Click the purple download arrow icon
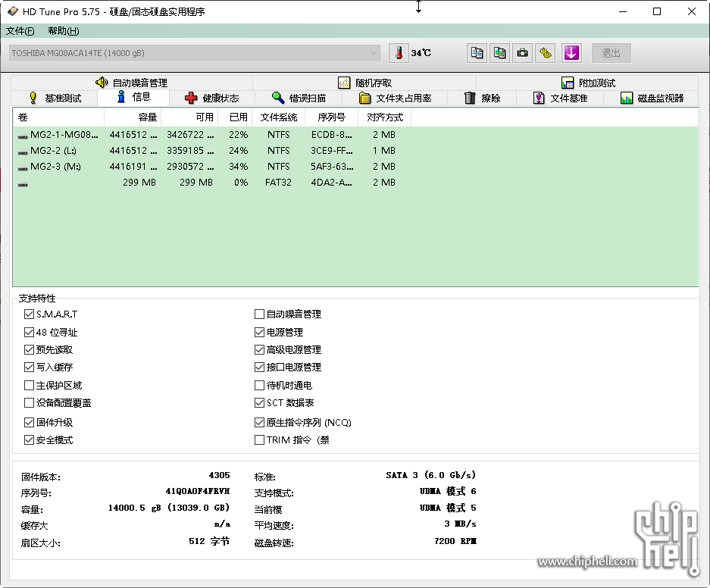Screen dimensions: 710x588 click(x=571, y=53)
